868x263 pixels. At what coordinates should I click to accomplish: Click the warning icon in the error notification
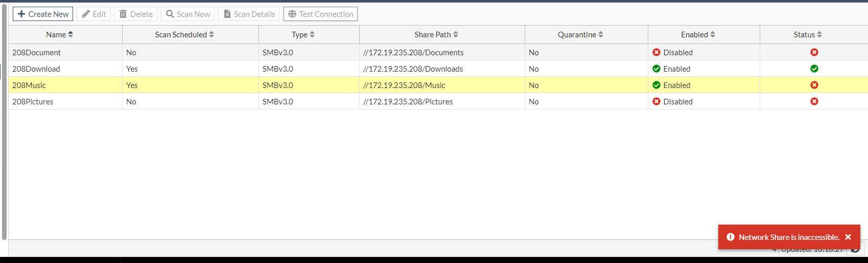(731, 237)
